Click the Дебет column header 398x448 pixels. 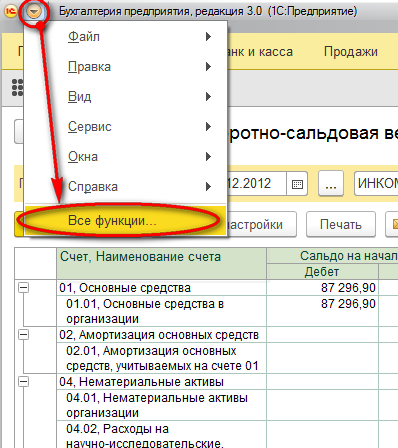click(x=322, y=271)
